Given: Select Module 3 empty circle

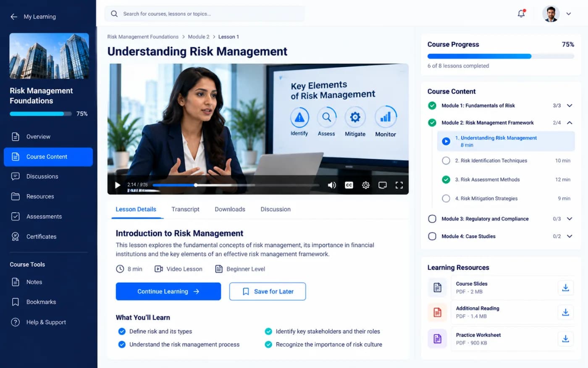Looking at the screenshot, I should tap(432, 219).
